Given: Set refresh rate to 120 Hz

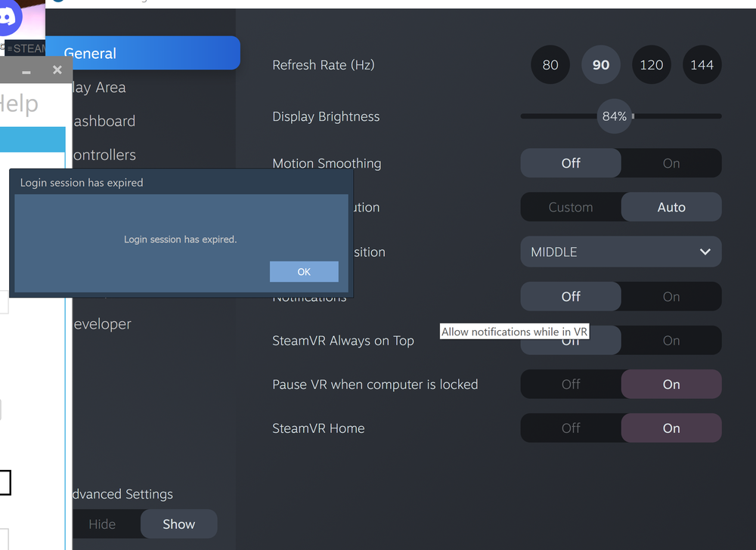Looking at the screenshot, I should click(652, 64).
